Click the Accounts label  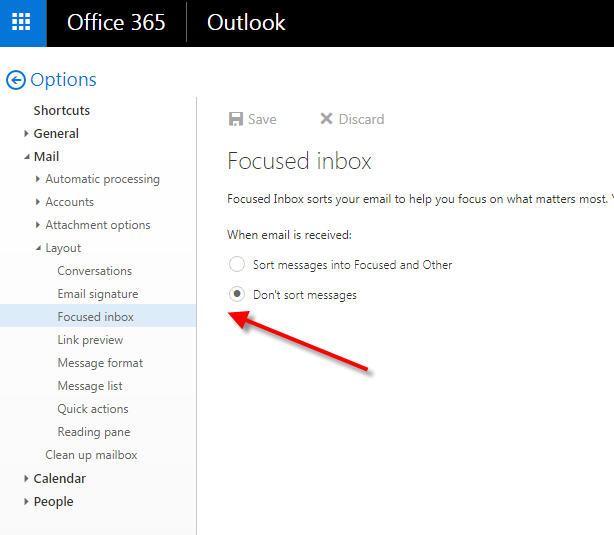(x=70, y=202)
